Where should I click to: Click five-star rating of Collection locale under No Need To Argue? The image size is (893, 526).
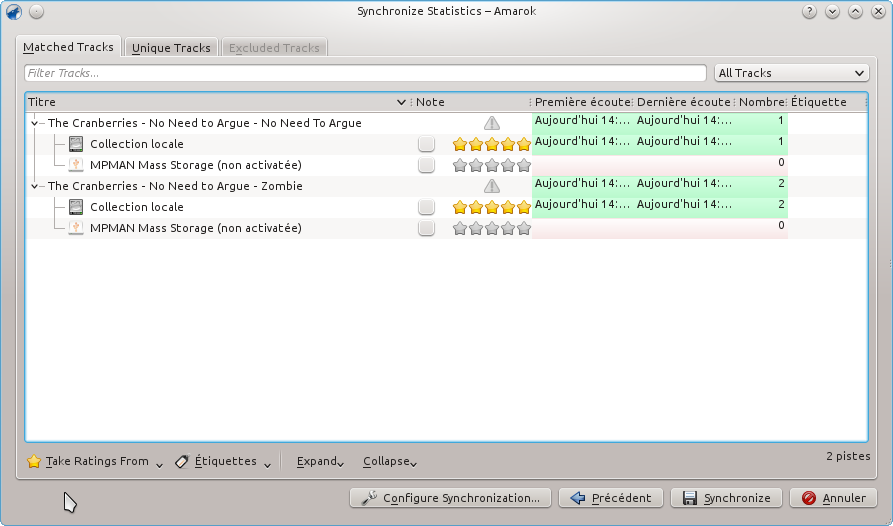pyautogui.click(x=491, y=145)
